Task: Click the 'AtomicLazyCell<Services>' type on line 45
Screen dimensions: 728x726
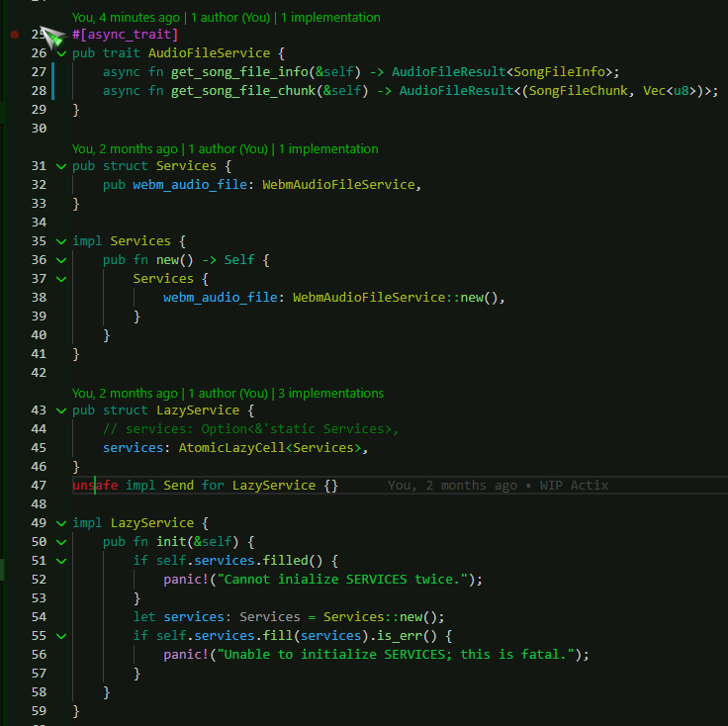Action: 270,448
